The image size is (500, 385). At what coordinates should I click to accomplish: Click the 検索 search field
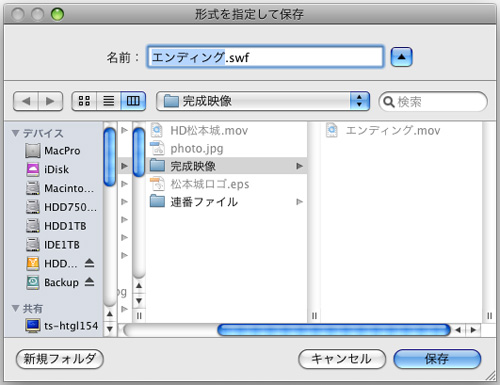(433, 102)
